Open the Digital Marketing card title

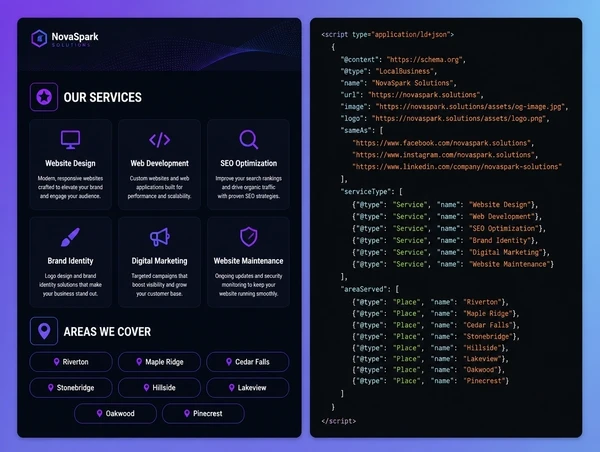[160, 261]
